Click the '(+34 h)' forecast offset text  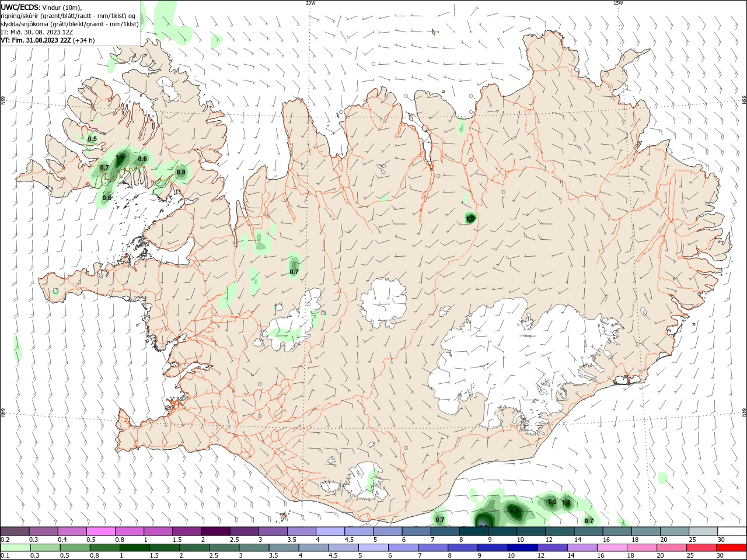[x=84, y=40]
